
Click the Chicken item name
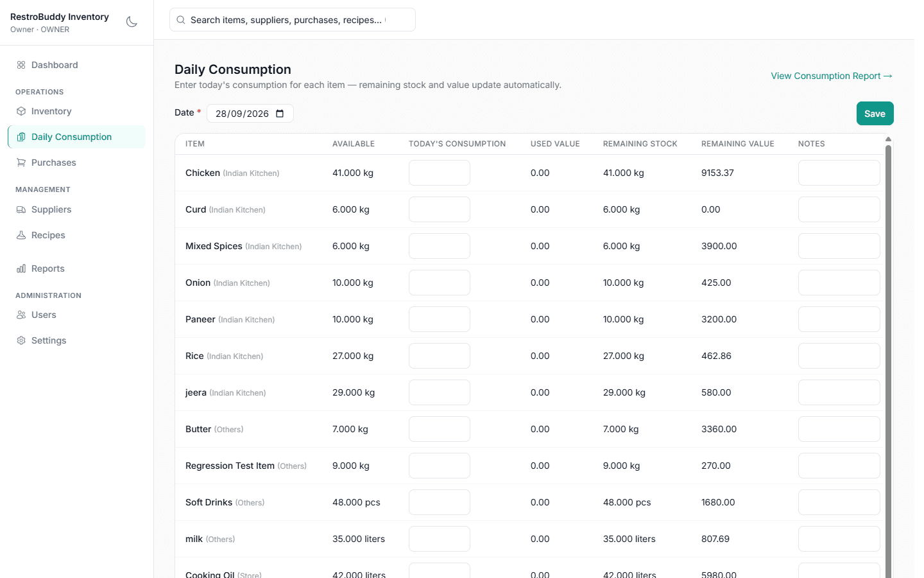[203, 173]
